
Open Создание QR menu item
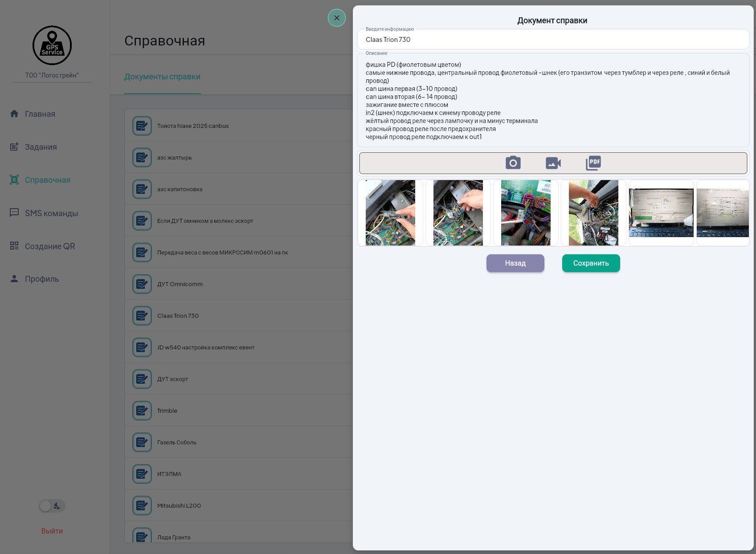point(50,246)
